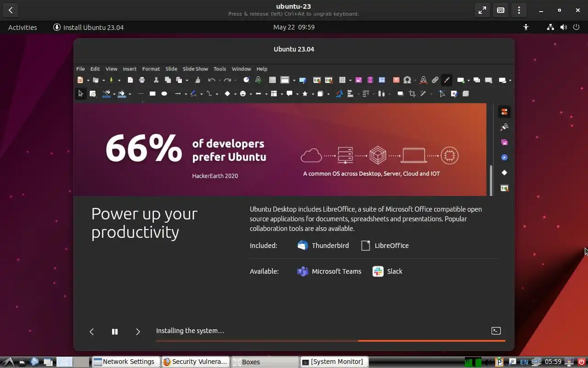Open the three-dot menu in Boxes header
The height and width of the screenshot is (368, 588).
click(x=519, y=10)
